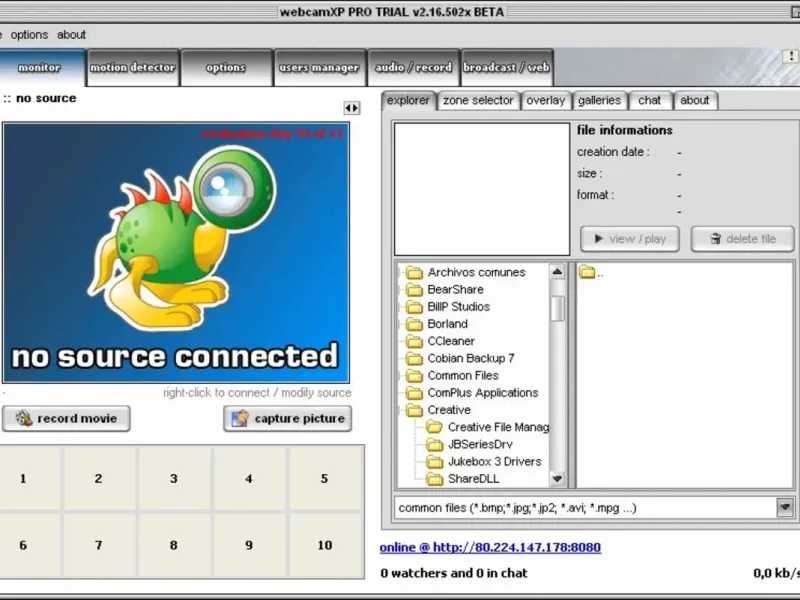
Task: Select camera slot 3
Action: tap(174, 479)
